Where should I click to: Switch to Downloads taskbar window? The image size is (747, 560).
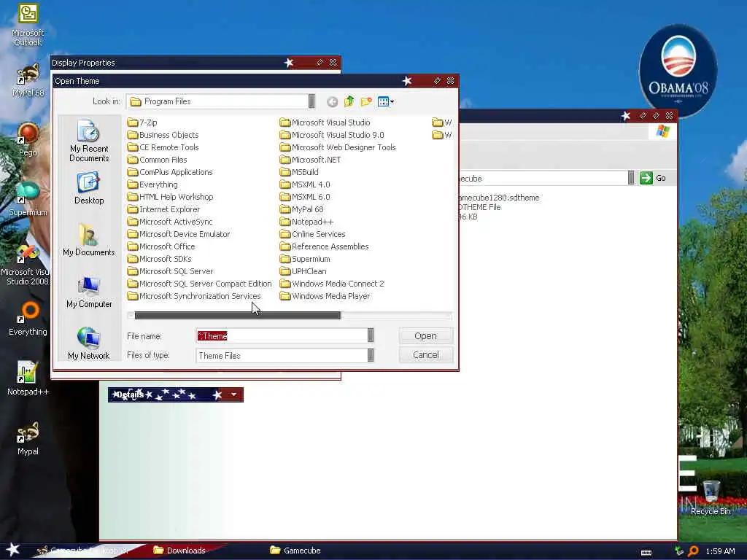180,551
